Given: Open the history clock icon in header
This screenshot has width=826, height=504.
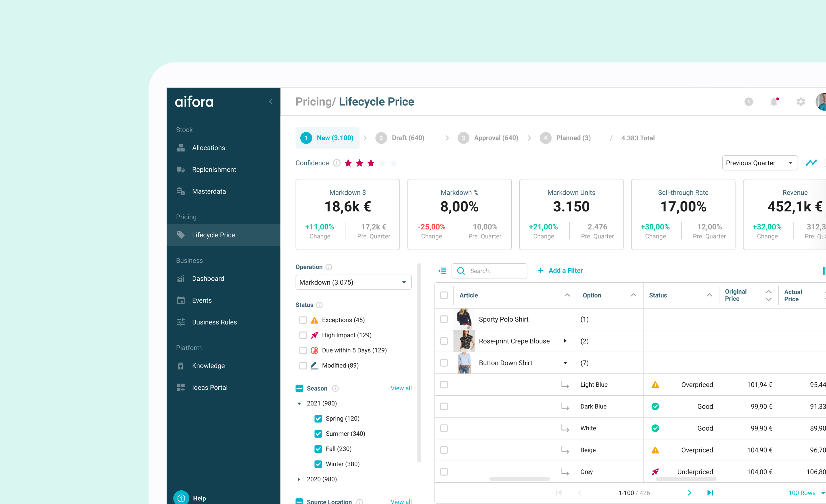Looking at the screenshot, I should tap(749, 102).
